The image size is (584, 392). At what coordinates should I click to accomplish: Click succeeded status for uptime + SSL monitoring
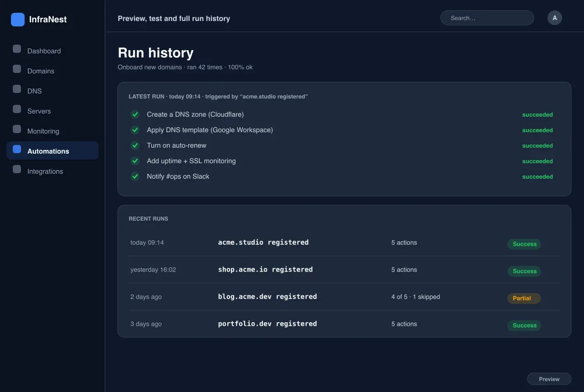pos(537,161)
